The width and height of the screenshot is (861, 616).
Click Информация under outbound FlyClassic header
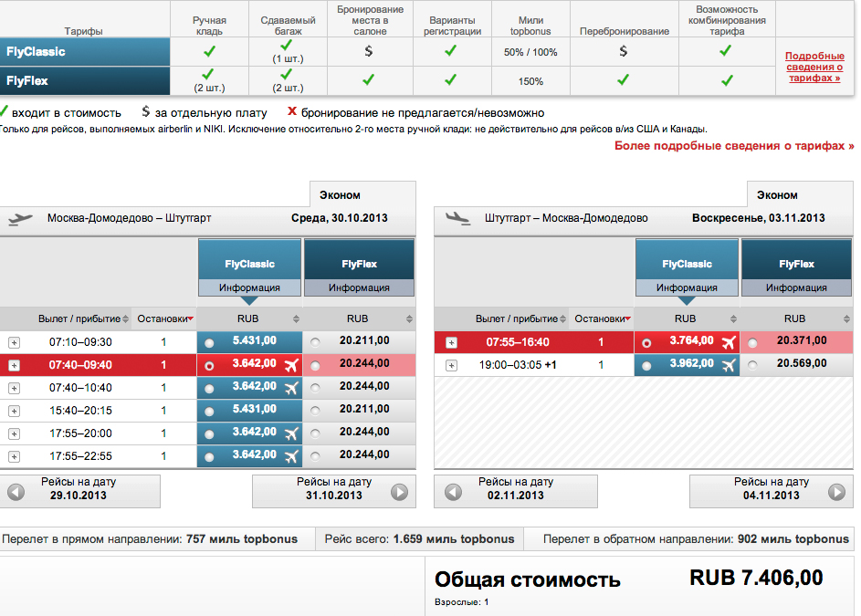pos(249,287)
